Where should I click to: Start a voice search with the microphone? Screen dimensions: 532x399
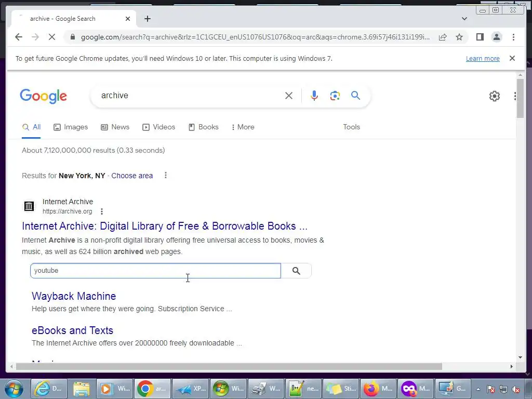pos(314,96)
